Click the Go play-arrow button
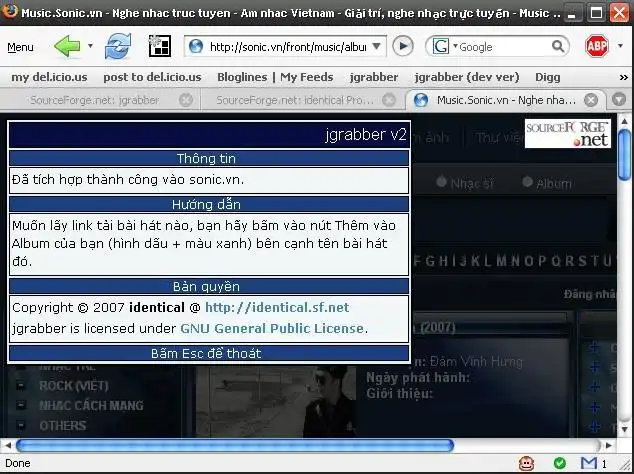This screenshot has width=634, height=474. [x=403, y=46]
